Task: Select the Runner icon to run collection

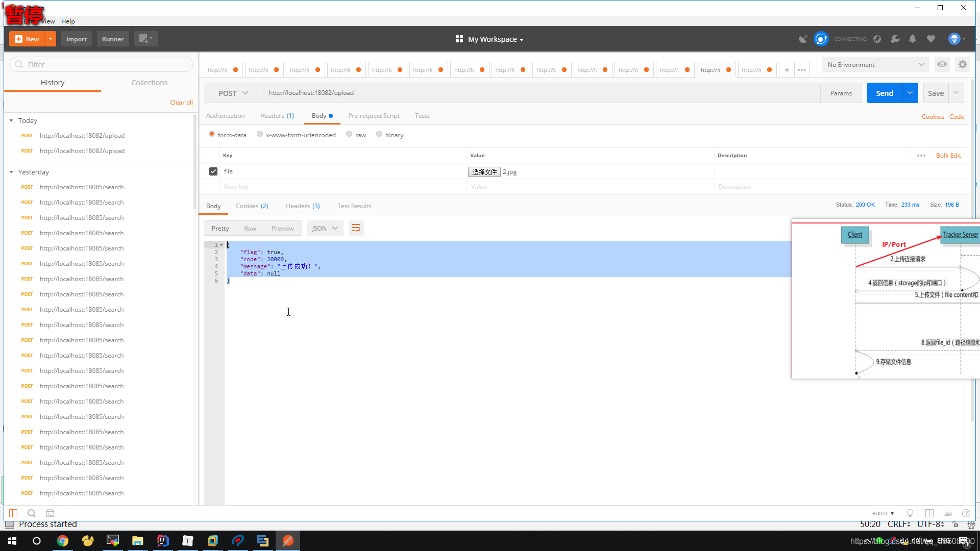Action: [x=112, y=38]
